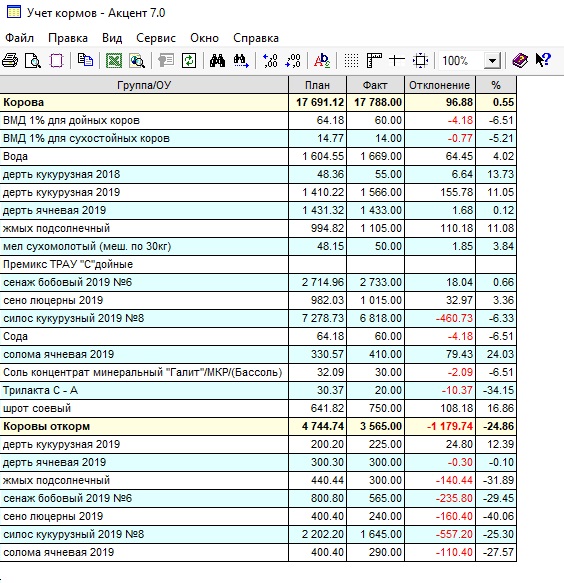Click the Copy icon in toolbar
The width and height of the screenshot is (564, 583).
[85, 60]
